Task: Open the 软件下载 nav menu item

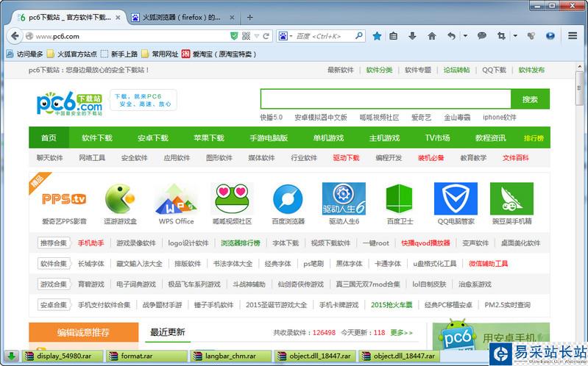Action: [x=97, y=138]
